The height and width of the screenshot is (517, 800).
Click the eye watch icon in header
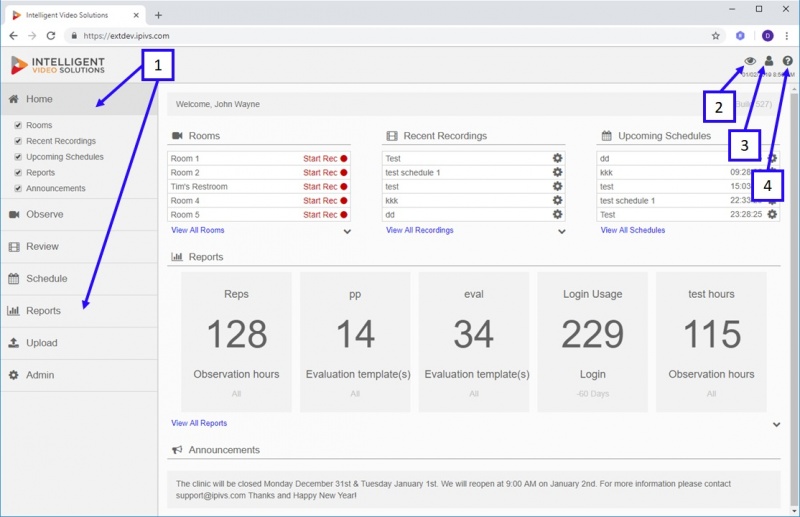click(749, 61)
